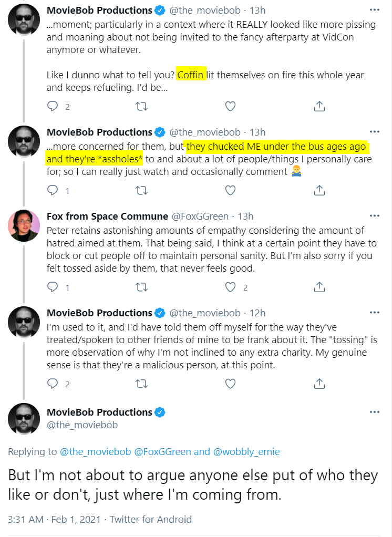Open more options on FoxGGreen's tweet
Viewport: 392px width, 537px height.
pyautogui.click(x=375, y=216)
